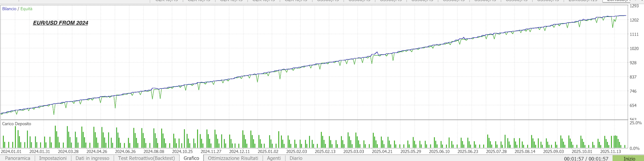Select the Grafico tab
The width and height of the screenshot is (644, 161).
(x=192, y=158)
